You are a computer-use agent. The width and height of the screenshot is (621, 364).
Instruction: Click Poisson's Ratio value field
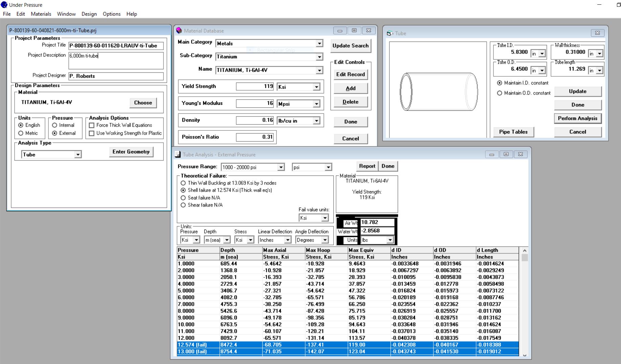coord(255,137)
